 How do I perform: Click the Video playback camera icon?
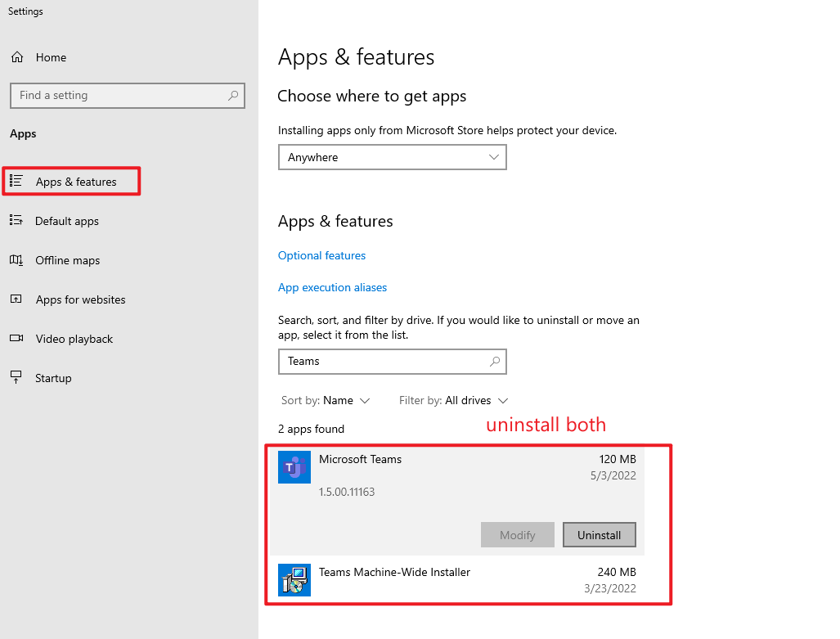point(16,338)
